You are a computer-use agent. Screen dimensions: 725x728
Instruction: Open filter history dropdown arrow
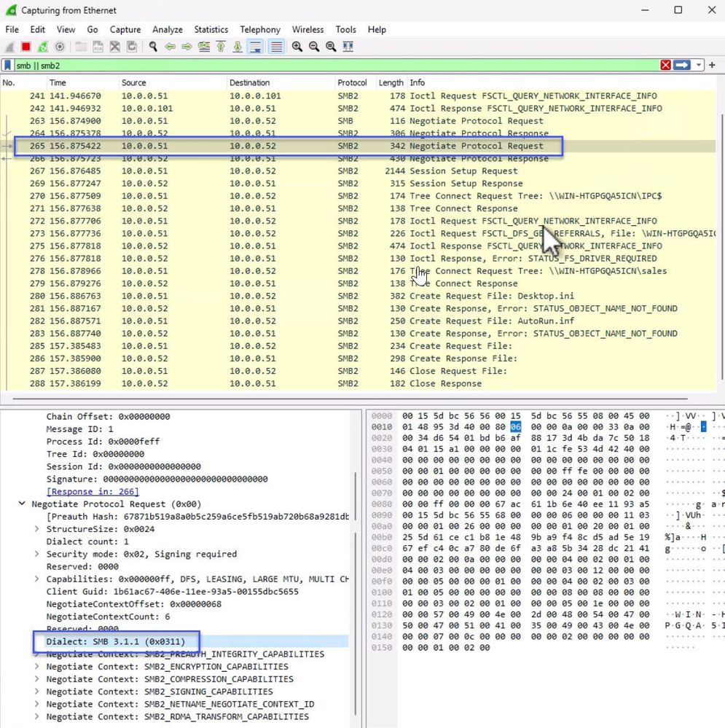(699, 65)
